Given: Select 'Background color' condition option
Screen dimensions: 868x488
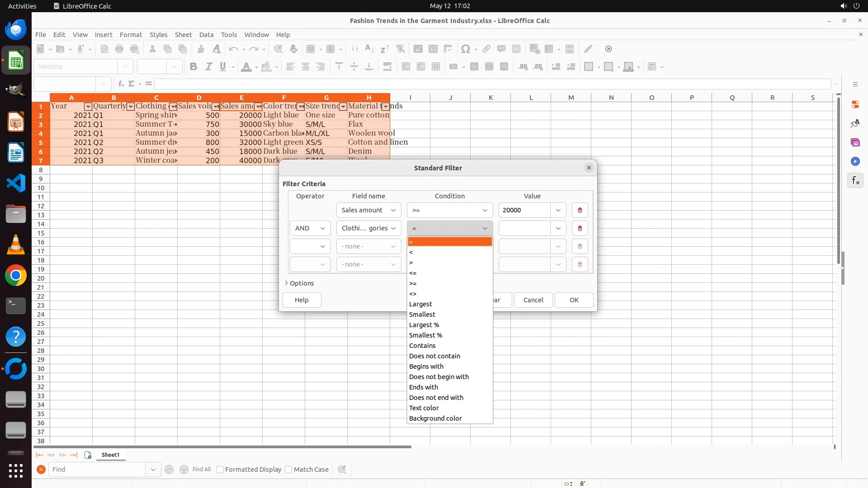Looking at the screenshot, I should point(435,418).
